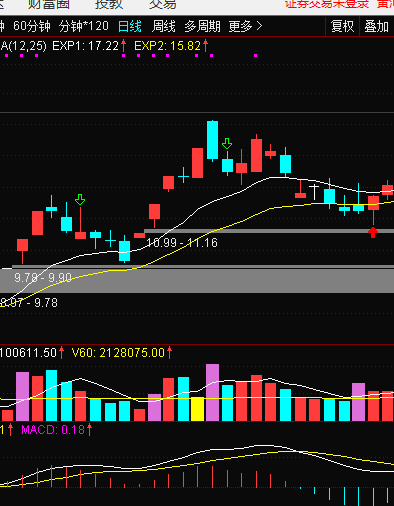
Task: Select the tallest cyan candlestick at the peak
Action: [x=212, y=140]
